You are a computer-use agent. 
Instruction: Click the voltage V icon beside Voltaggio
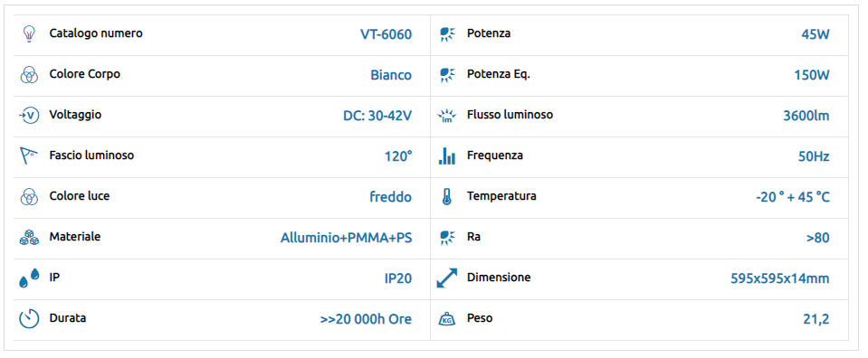(x=29, y=116)
